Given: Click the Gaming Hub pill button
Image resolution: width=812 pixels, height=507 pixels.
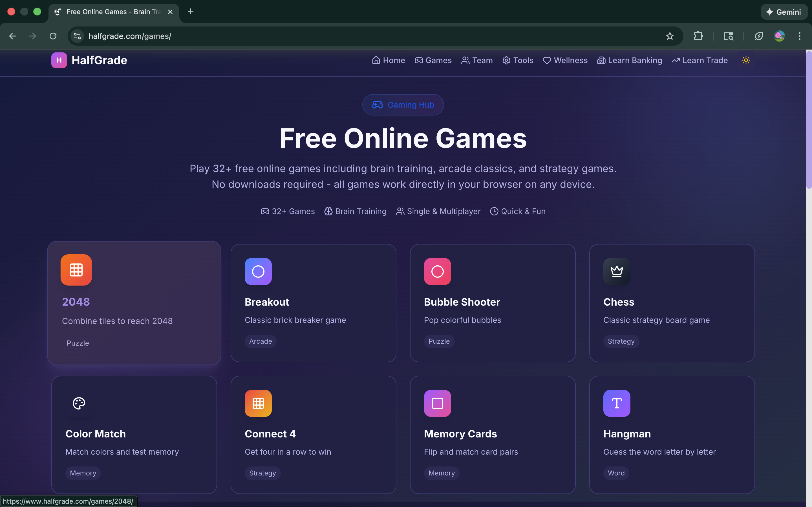Looking at the screenshot, I should tap(403, 104).
